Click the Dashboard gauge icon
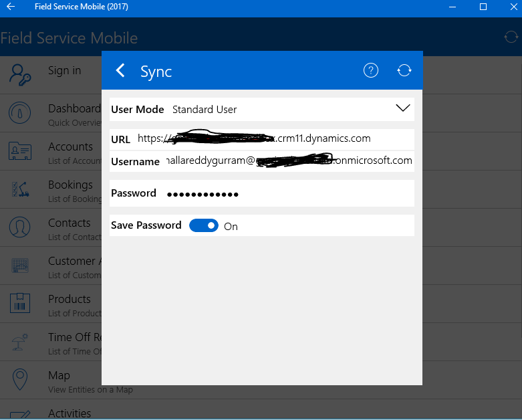 [x=19, y=113]
